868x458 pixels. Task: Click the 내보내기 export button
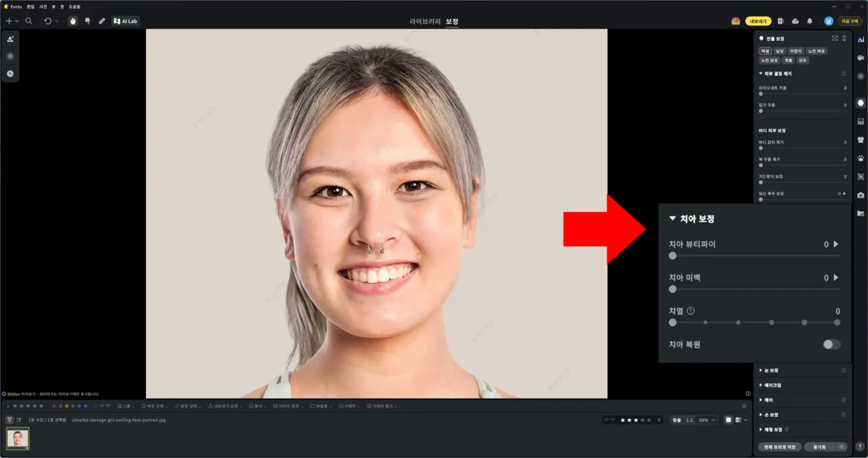(758, 21)
